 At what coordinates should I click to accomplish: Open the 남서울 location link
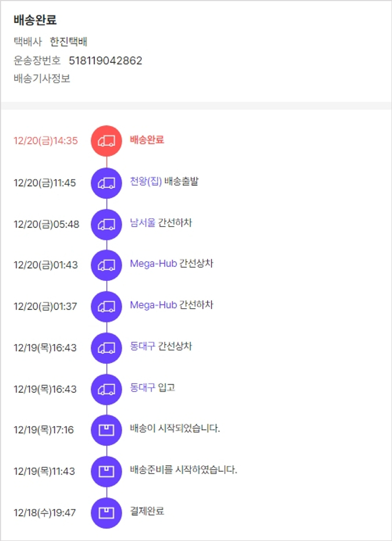click(x=143, y=223)
